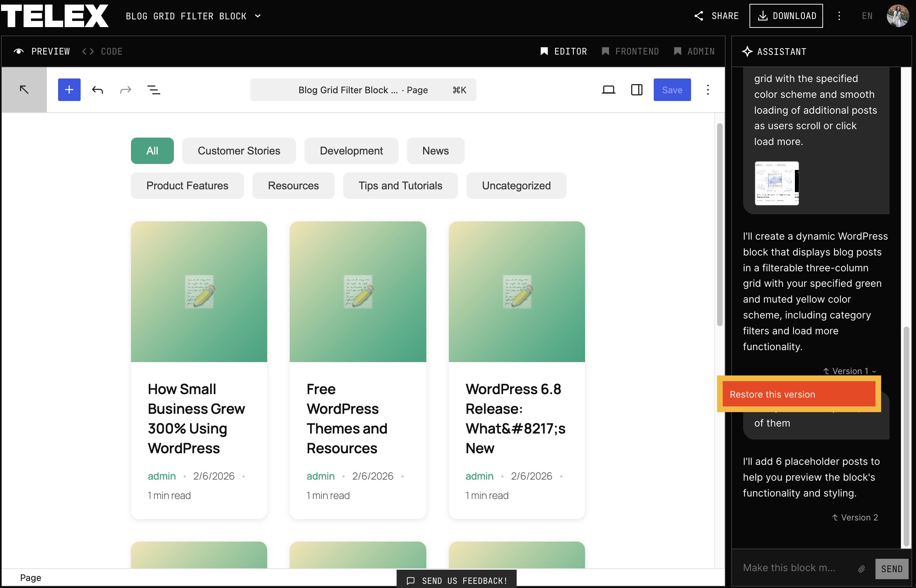This screenshot has height=588, width=916.
Task: Open the document overview list icon
Action: coord(153,90)
